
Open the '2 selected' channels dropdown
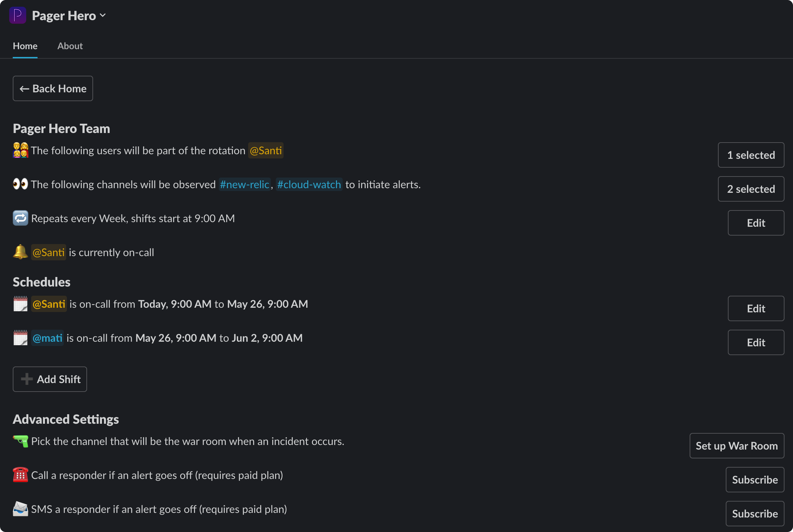751,189
